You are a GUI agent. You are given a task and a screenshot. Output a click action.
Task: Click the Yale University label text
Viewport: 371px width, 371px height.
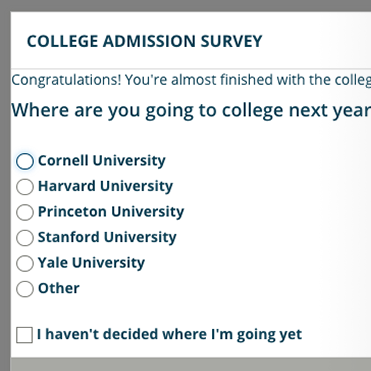point(91,263)
